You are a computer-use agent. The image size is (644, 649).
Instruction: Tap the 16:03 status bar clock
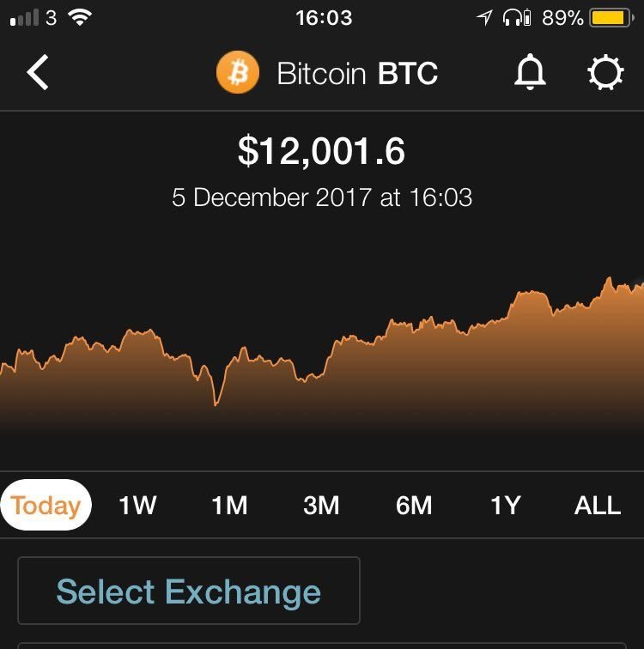tap(324, 18)
